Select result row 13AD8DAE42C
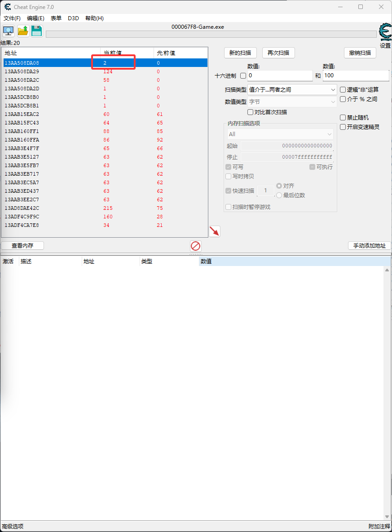This screenshot has height=532, width=392. pos(105,208)
